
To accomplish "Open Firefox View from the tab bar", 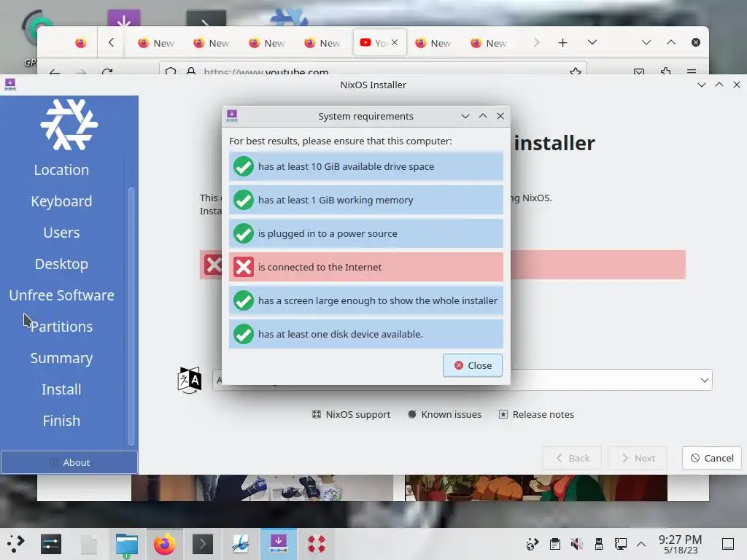I will click(x=80, y=43).
